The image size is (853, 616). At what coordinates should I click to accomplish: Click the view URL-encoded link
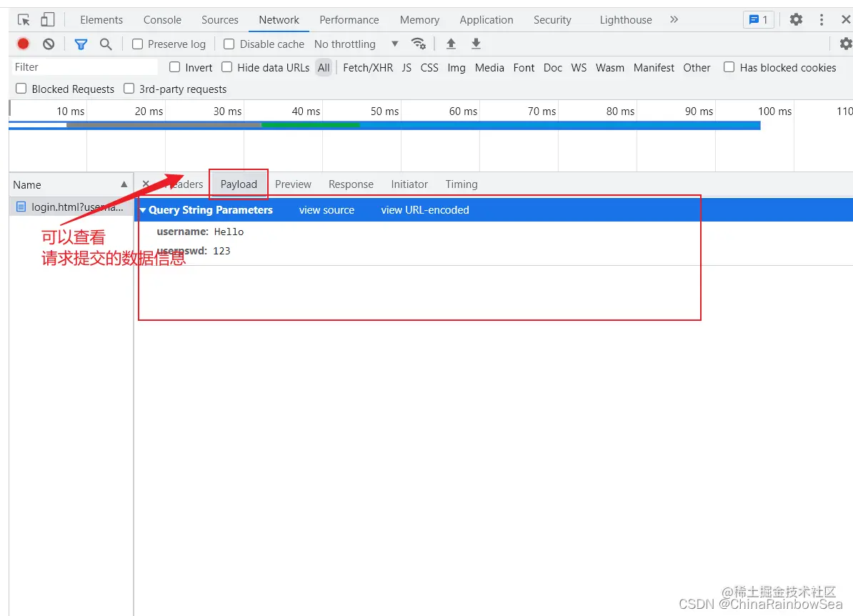[425, 210]
